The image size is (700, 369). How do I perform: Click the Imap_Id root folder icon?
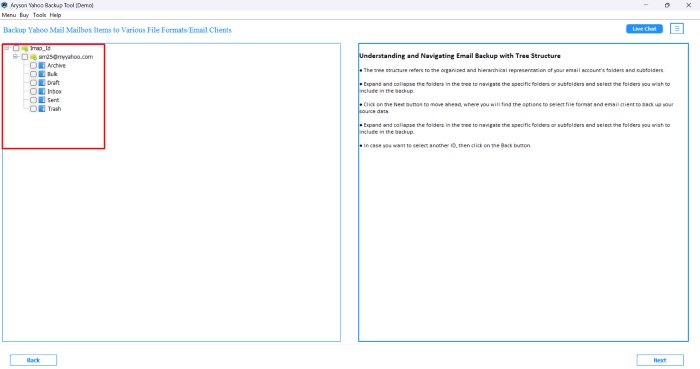[x=25, y=48]
